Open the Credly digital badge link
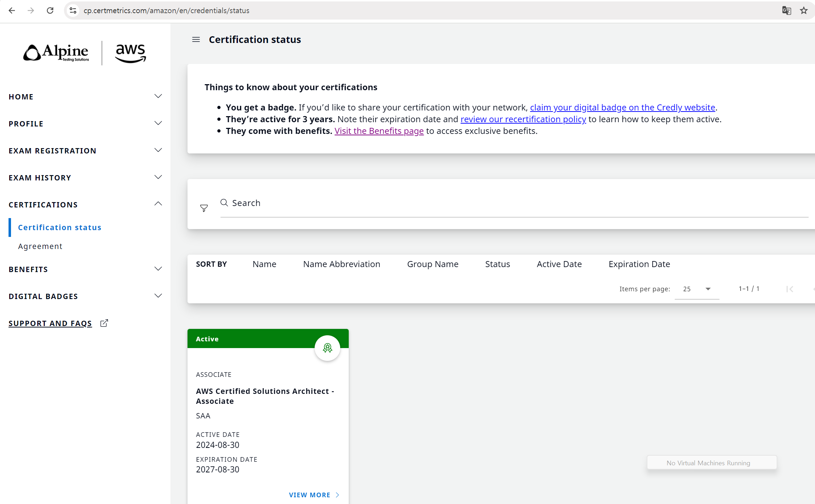This screenshot has width=815, height=504. point(622,107)
